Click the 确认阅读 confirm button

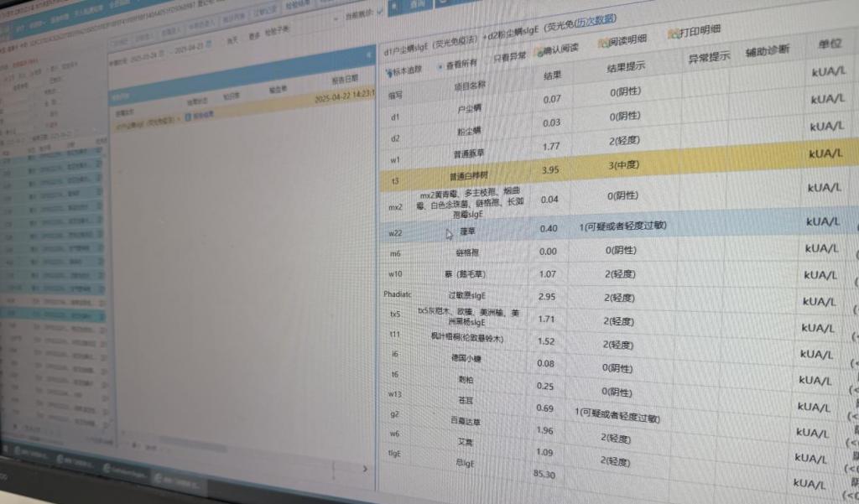click(557, 49)
